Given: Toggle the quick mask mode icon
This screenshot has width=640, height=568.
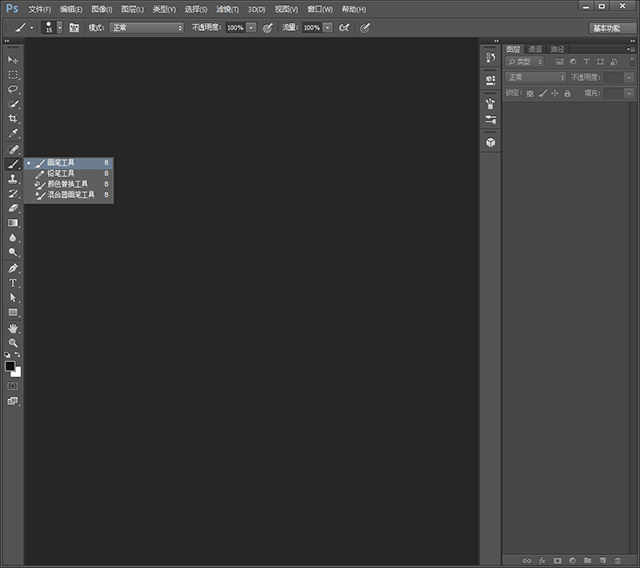Looking at the screenshot, I should 13,386.
